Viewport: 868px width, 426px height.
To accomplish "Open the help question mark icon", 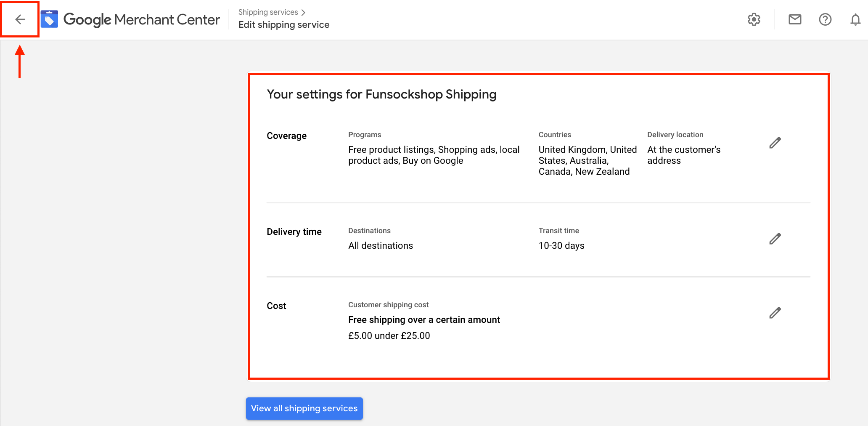I will tap(825, 19).
